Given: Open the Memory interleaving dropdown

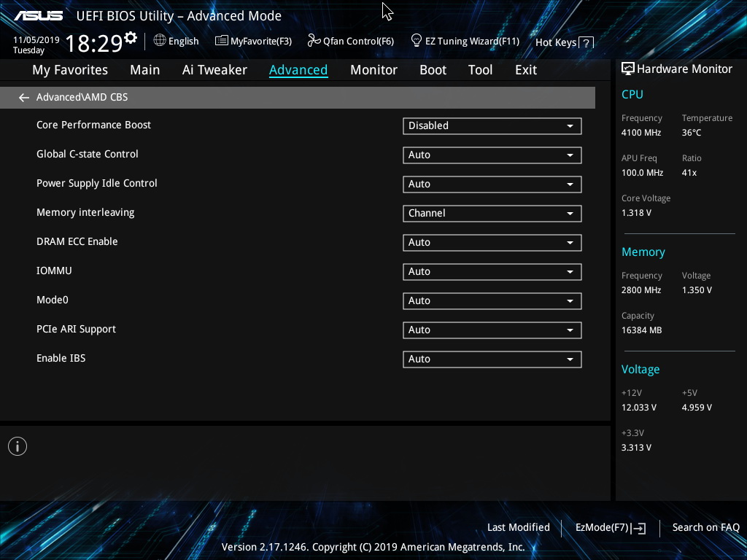Looking at the screenshot, I should click(492, 214).
